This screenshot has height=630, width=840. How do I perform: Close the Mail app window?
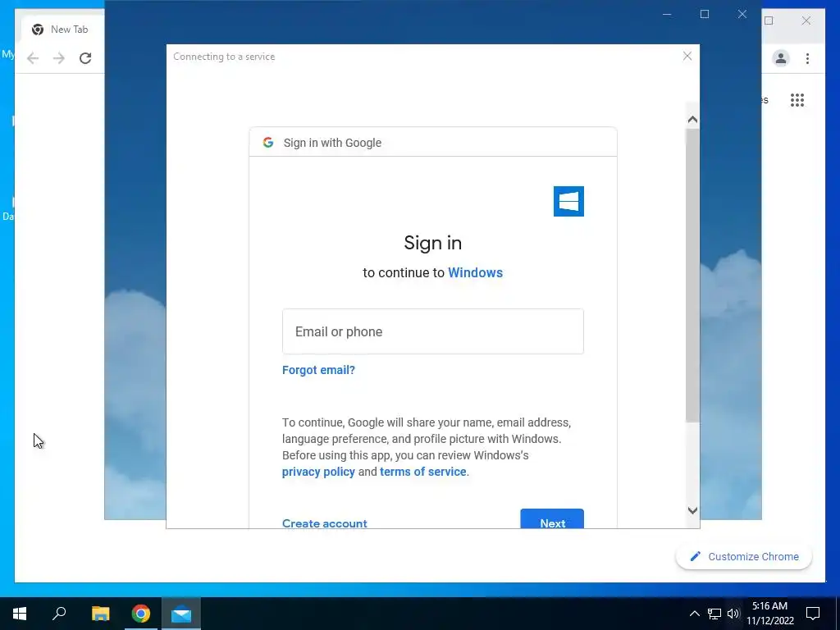[742, 15]
